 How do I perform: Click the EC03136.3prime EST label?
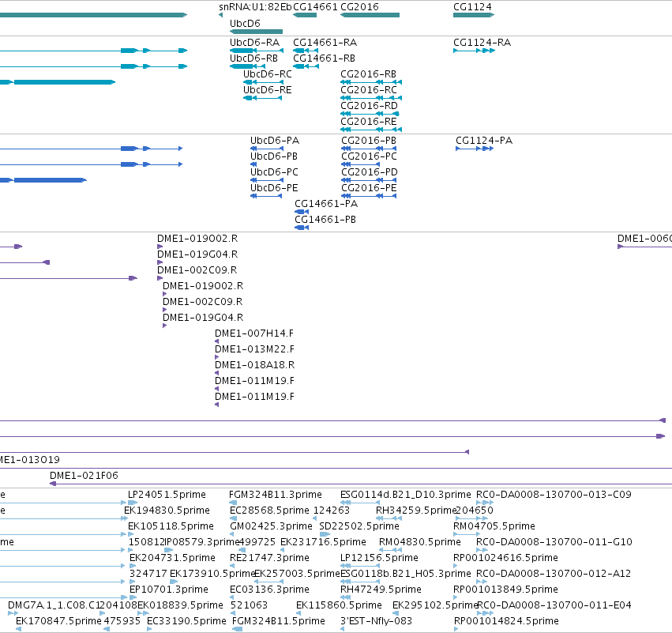pyautogui.click(x=269, y=590)
